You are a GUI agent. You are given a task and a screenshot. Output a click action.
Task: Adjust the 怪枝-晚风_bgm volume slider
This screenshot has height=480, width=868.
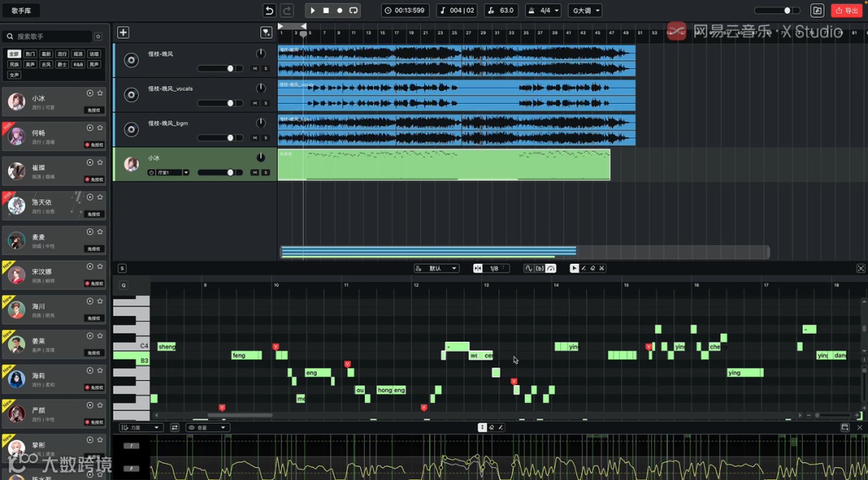[x=219, y=137]
